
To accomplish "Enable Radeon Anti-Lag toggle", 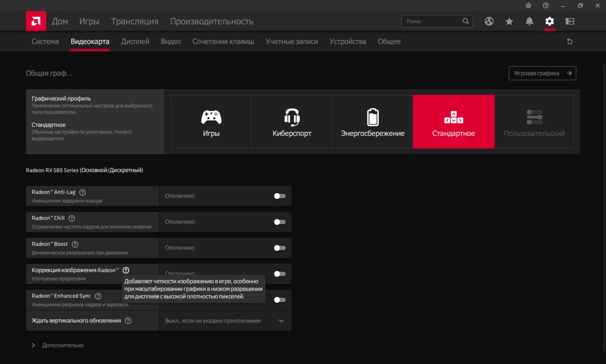I will (280, 196).
